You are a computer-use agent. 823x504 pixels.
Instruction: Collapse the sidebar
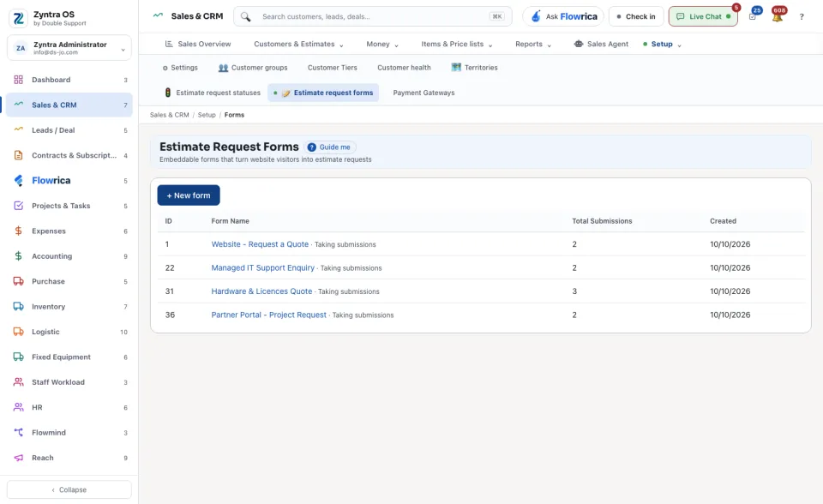click(x=69, y=489)
